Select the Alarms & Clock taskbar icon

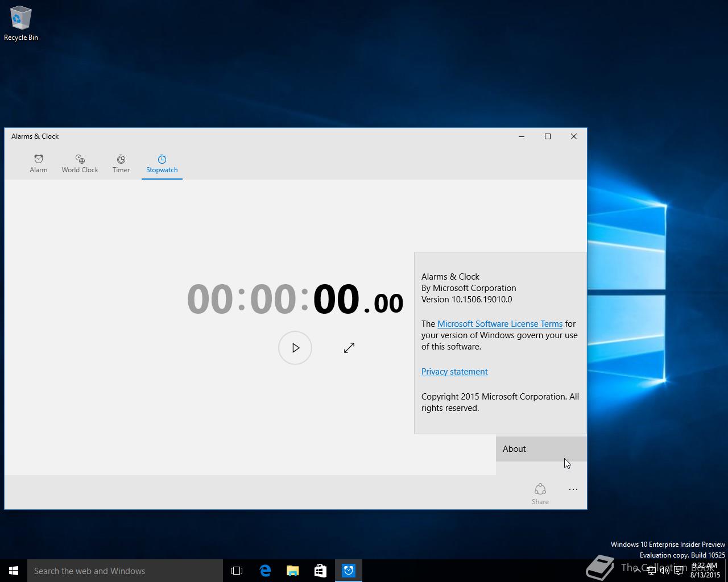[x=349, y=571]
